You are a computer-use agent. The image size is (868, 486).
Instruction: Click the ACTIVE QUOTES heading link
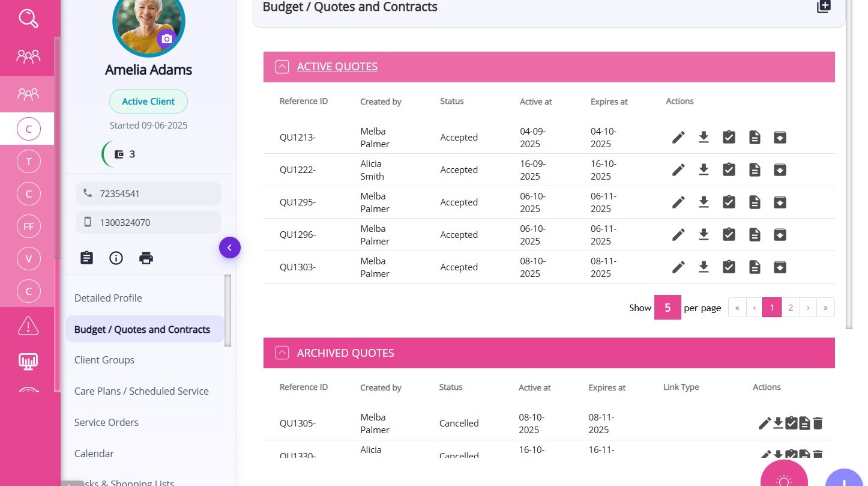[337, 67]
